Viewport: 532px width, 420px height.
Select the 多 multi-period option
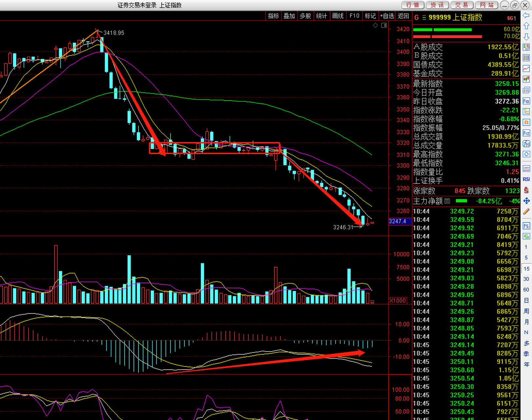pyautogui.click(x=526, y=343)
